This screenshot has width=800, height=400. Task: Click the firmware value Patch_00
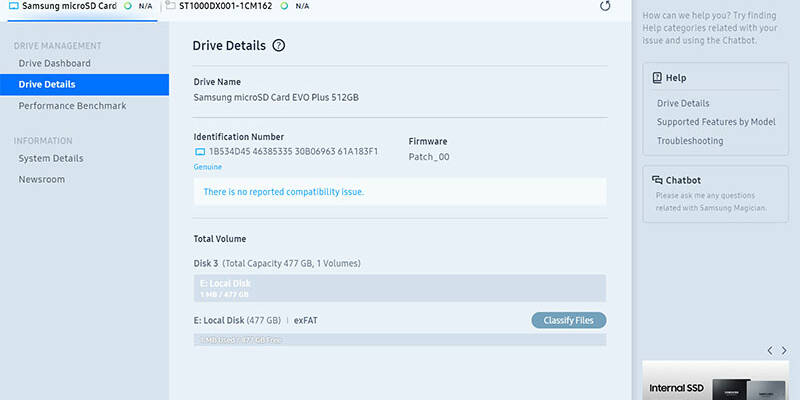(429, 157)
